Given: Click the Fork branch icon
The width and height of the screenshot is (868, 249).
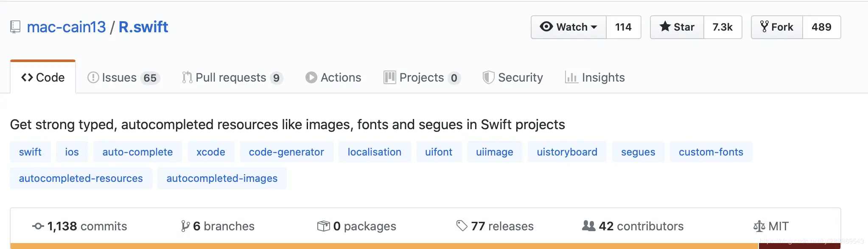Looking at the screenshot, I should point(764,27).
